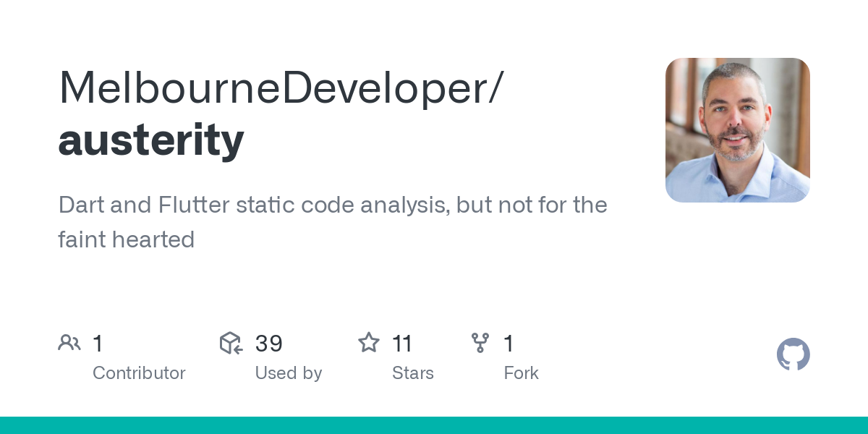Select the Used by label

[288, 373]
